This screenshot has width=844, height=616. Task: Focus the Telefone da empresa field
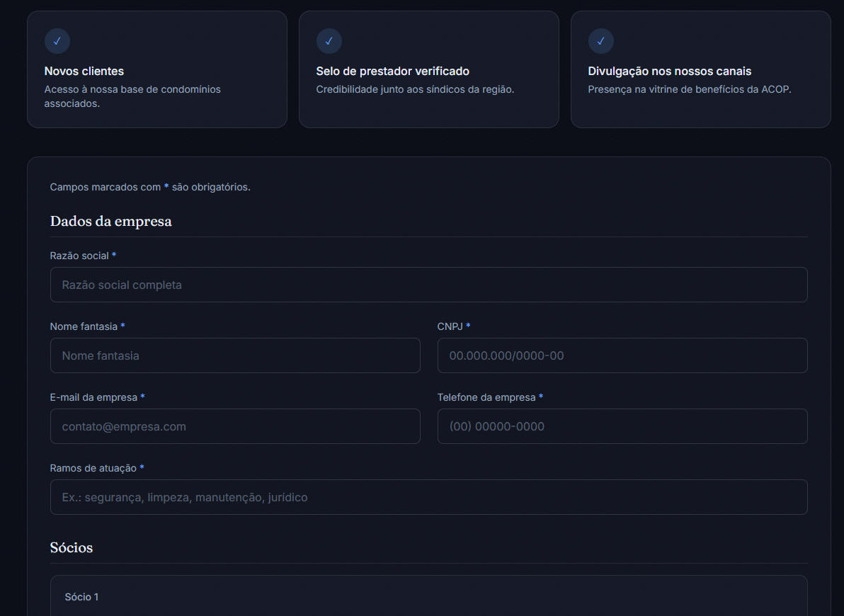622,426
